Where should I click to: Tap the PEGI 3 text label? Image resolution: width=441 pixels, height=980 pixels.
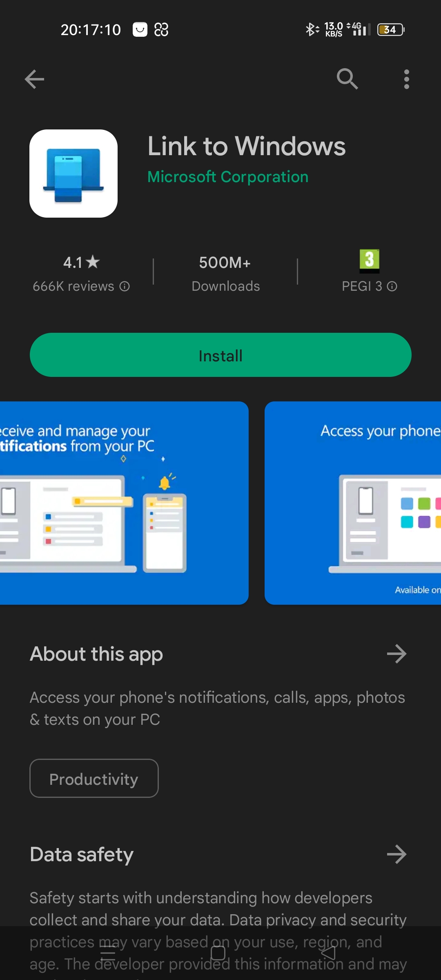click(x=362, y=287)
